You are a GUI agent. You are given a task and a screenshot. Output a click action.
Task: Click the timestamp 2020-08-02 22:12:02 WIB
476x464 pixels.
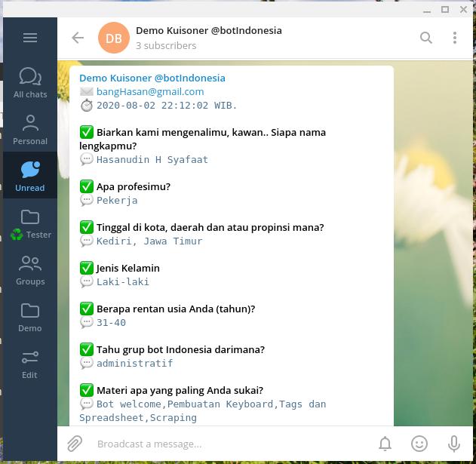(x=167, y=106)
